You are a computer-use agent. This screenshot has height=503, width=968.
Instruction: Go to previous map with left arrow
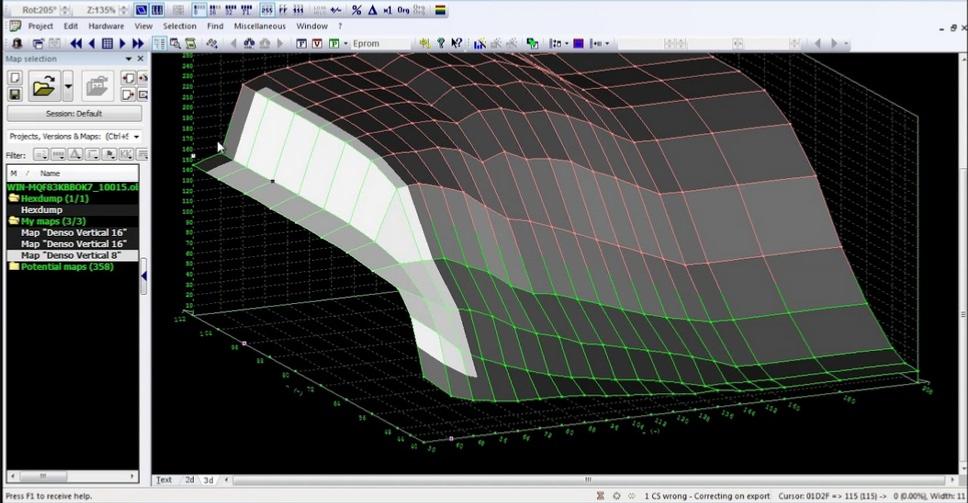[92, 43]
